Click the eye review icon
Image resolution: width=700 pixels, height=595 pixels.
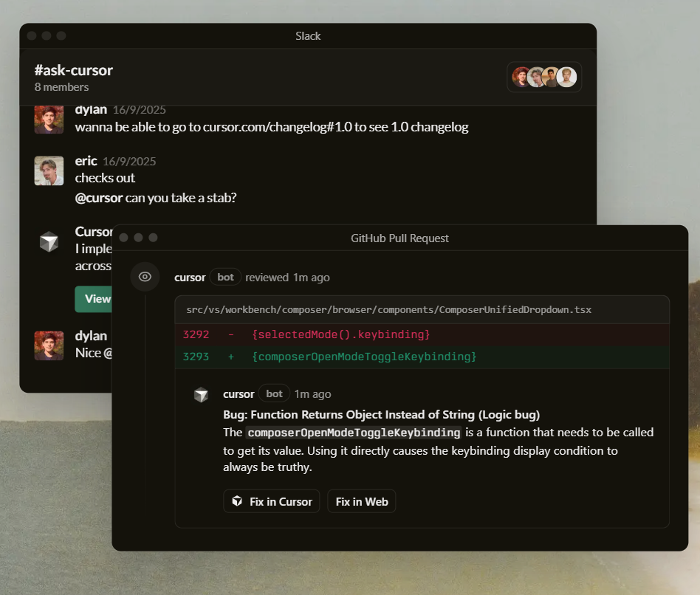pos(145,277)
